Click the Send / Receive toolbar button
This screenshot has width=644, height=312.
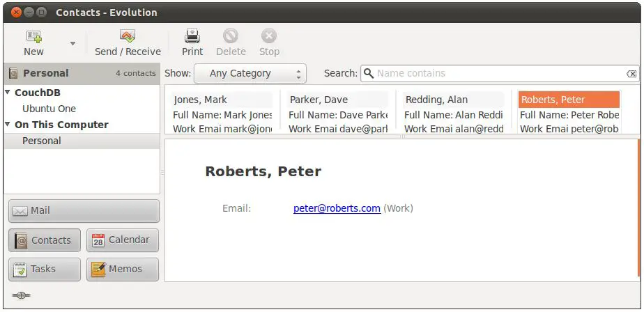128,42
